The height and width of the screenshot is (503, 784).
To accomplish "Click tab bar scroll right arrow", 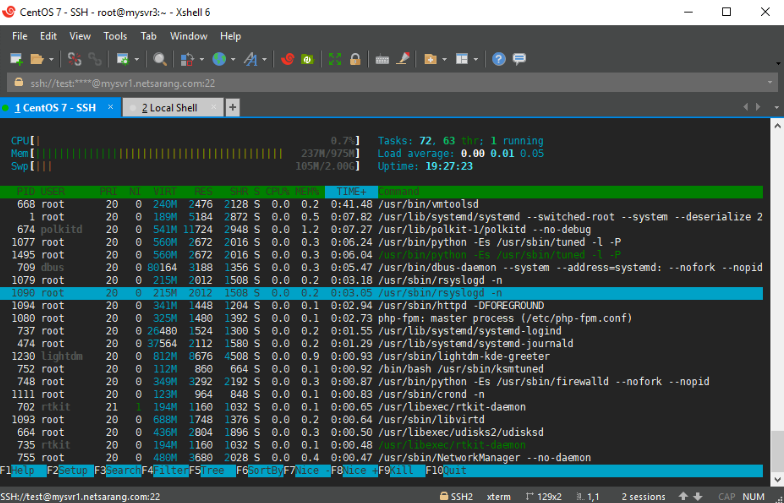I will click(x=758, y=107).
